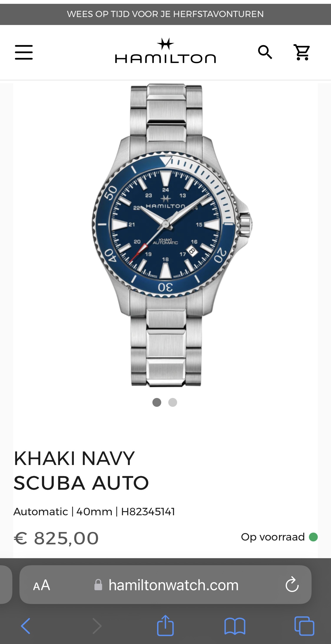Open the hamburger navigation menu
Viewport: 331px width, 644px height.
click(24, 52)
